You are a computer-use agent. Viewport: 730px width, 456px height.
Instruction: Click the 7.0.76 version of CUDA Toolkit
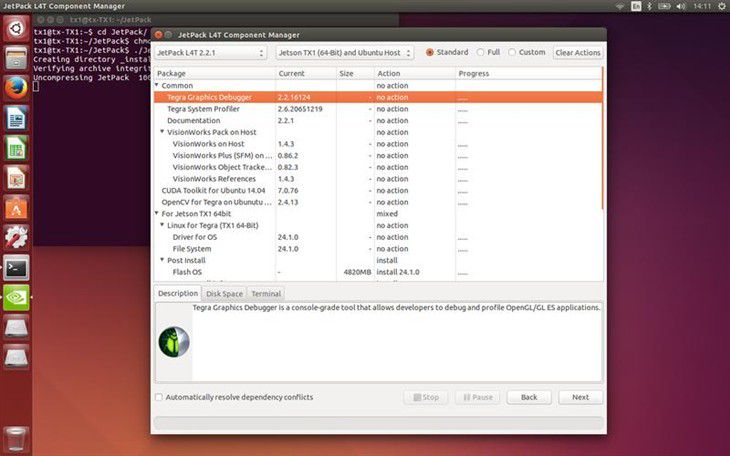click(x=288, y=191)
